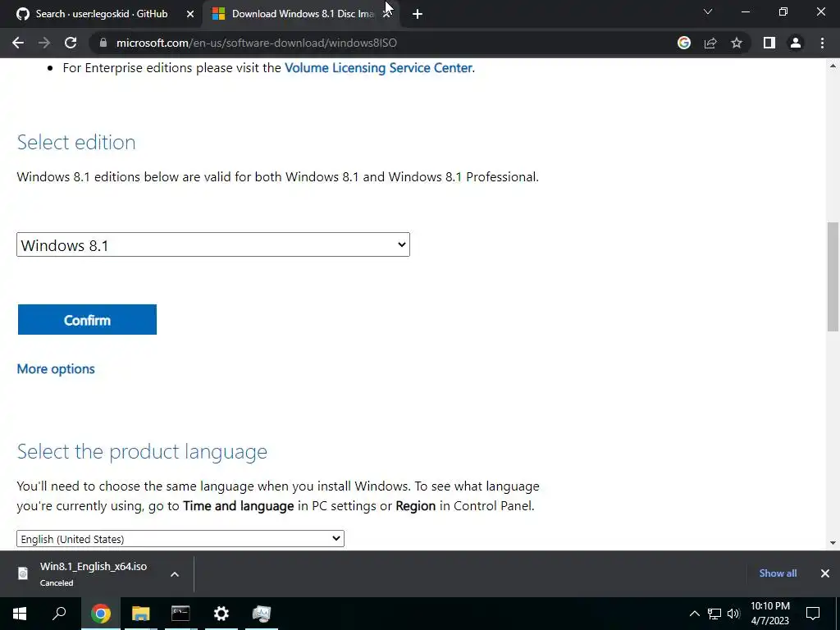
Task: Bookmark this page with the star icon
Action: click(737, 43)
